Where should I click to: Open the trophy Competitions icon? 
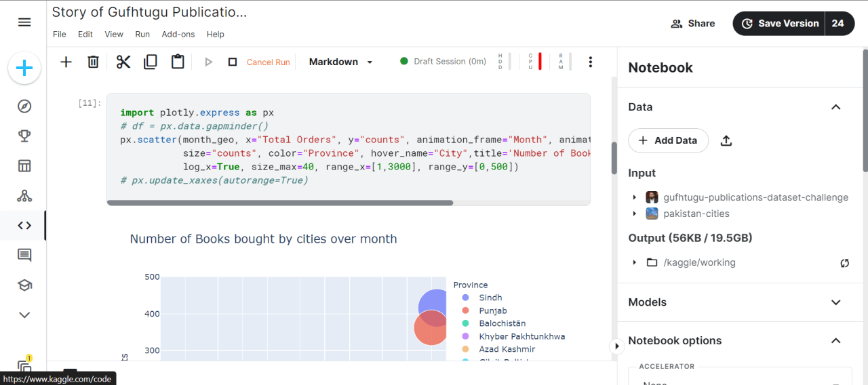[24, 136]
